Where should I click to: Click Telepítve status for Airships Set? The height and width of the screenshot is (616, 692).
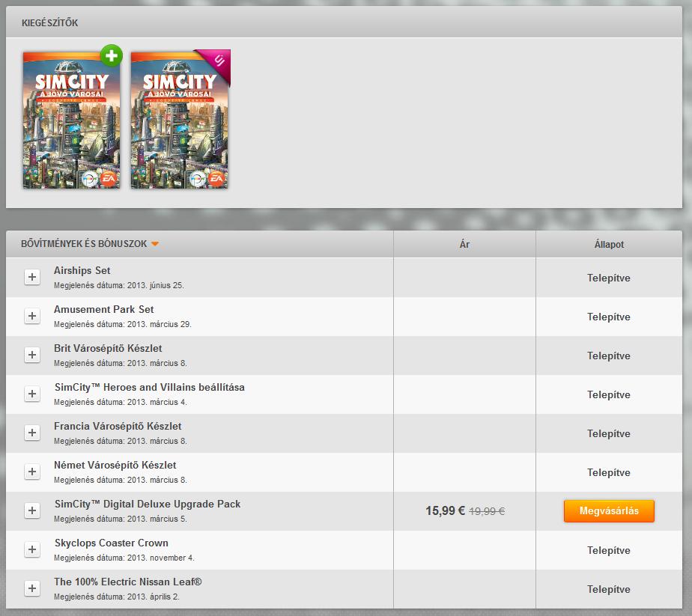pyautogui.click(x=609, y=278)
